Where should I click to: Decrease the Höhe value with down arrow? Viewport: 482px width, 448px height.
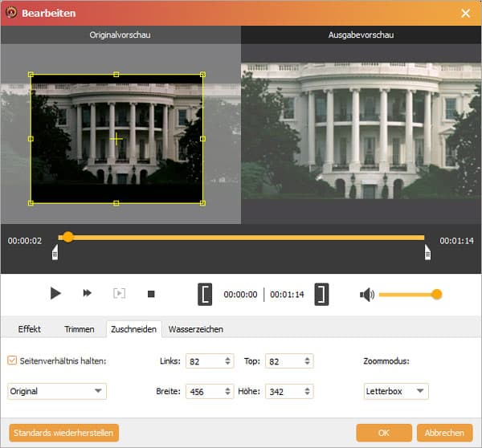click(307, 394)
